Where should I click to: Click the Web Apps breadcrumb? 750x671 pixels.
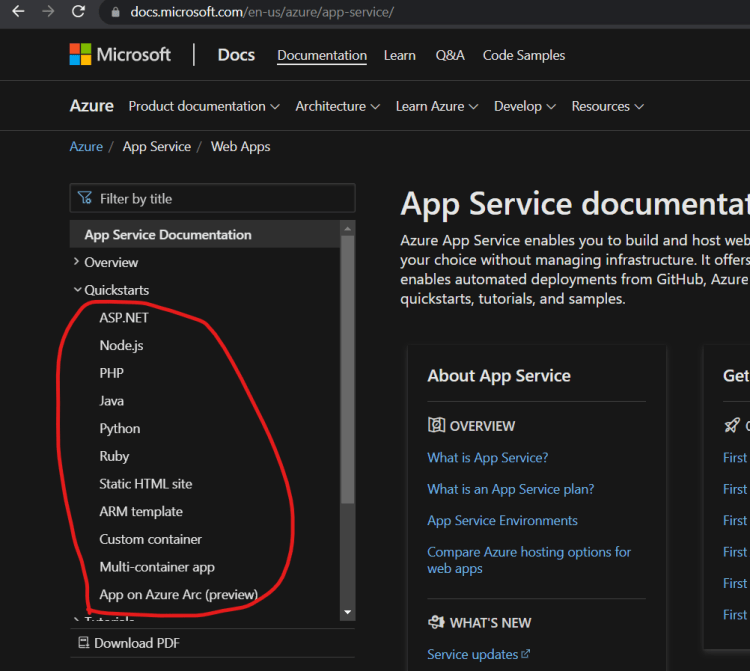pyautogui.click(x=241, y=146)
